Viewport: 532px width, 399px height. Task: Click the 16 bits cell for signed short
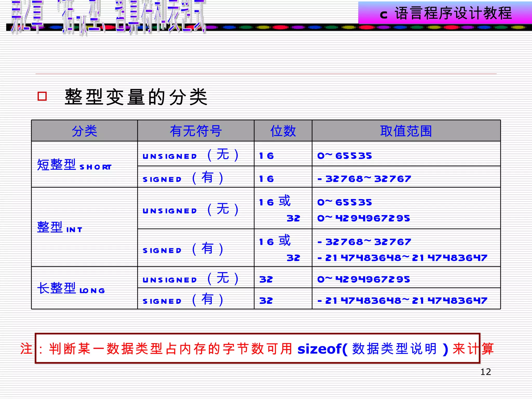coord(283,177)
